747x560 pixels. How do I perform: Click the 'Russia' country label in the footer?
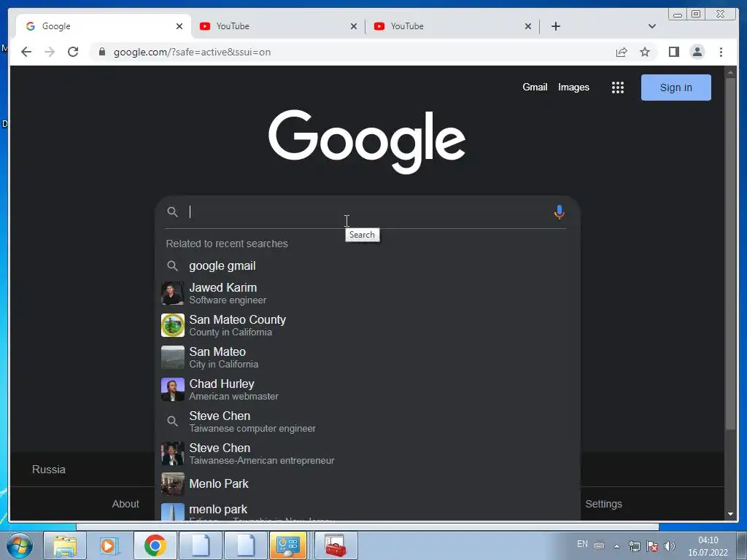[49, 470]
